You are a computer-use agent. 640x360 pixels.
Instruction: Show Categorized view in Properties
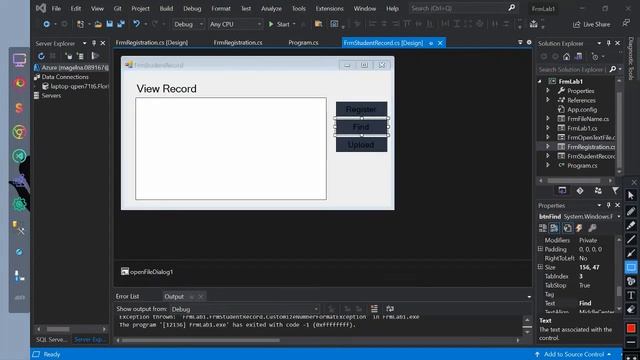(542, 228)
